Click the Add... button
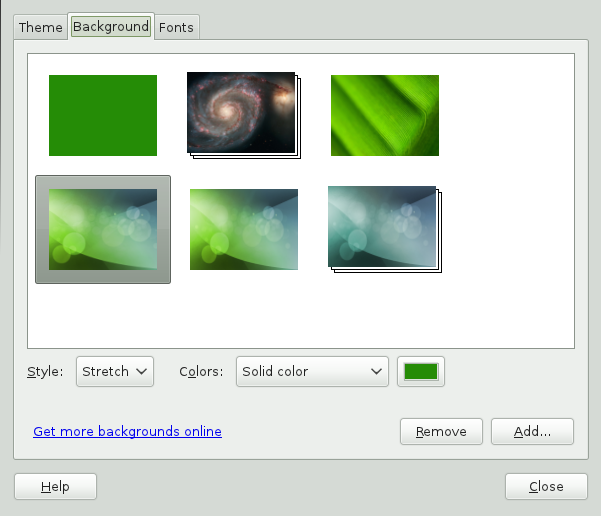Image resolution: width=601 pixels, height=516 pixels. [x=532, y=431]
